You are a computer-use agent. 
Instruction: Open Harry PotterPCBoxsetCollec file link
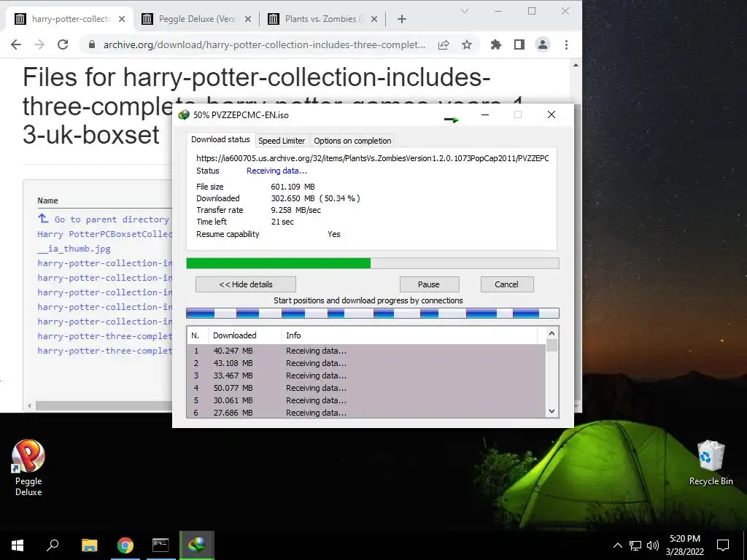click(105, 234)
